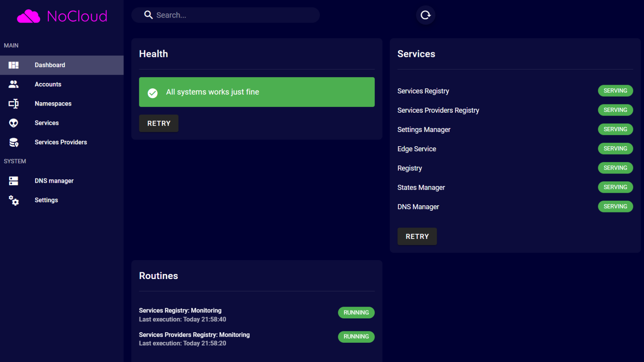Select the Dashboard grid icon
The width and height of the screenshot is (644, 362).
point(13,65)
